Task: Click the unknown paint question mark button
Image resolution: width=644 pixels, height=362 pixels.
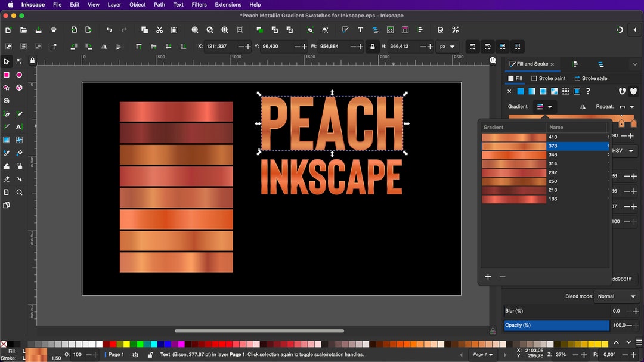Action: pos(588,91)
